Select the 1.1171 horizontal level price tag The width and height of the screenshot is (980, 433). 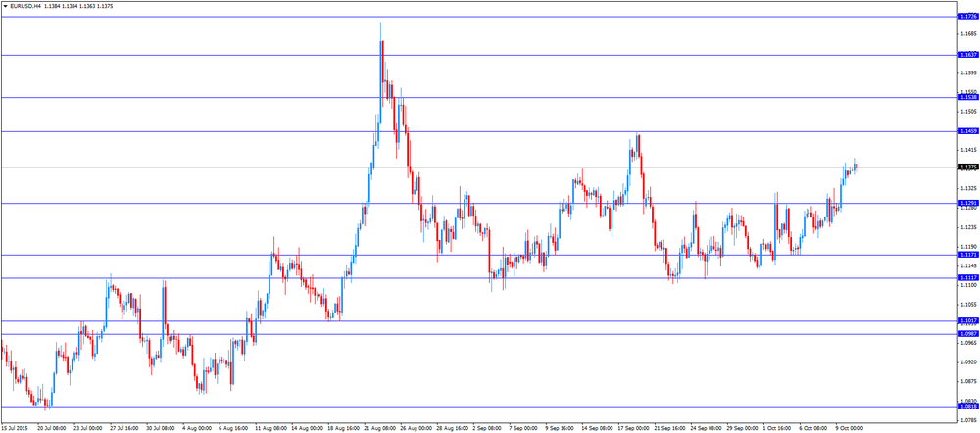[x=968, y=255]
